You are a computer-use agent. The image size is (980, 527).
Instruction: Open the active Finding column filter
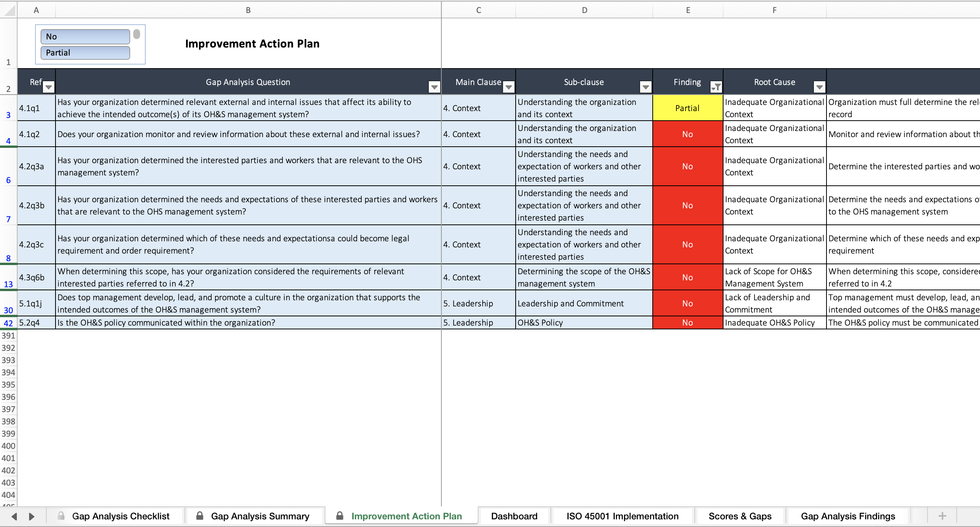(x=716, y=87)
